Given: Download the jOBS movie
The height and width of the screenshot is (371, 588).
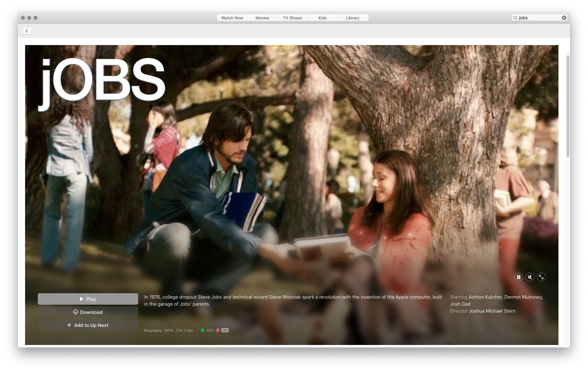Looking at the screenshot, I should [x=88, y=312].
